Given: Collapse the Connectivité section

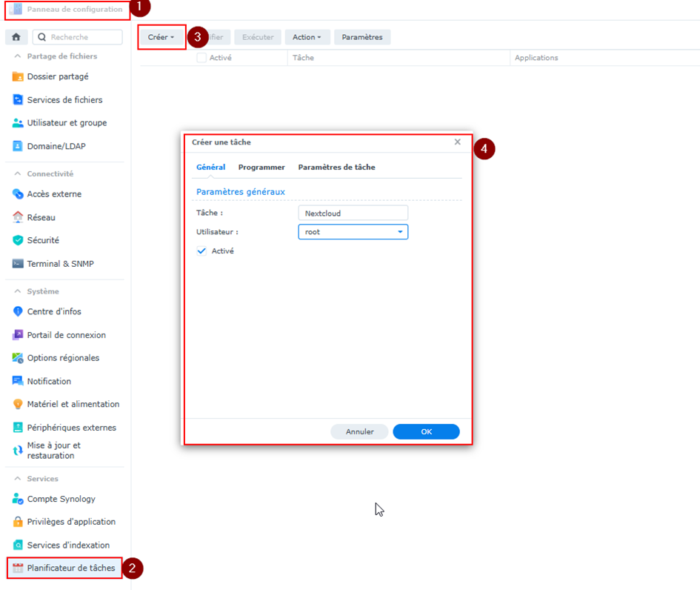Looking at the screenshot, I should (18, 174).
